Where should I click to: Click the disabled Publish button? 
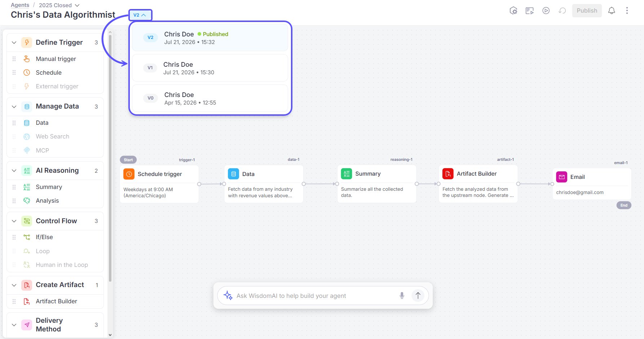587,11
